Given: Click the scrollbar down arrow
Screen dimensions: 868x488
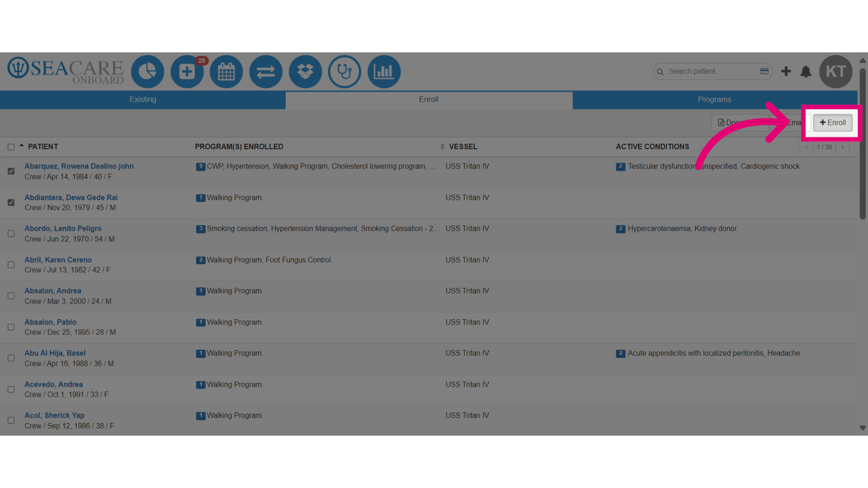Looking at the screenshot, I should tap(862, 428).
